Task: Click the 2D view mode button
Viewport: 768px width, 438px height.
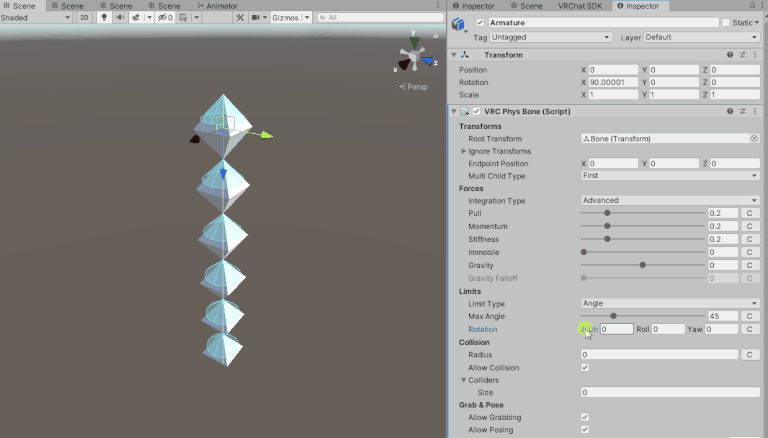Action: [x=84, y=18]
